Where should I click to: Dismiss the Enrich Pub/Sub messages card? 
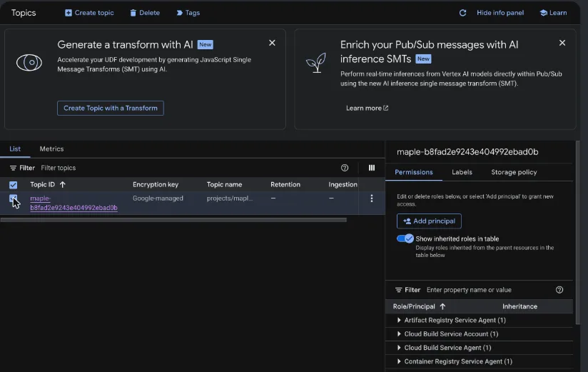[562, 43]
